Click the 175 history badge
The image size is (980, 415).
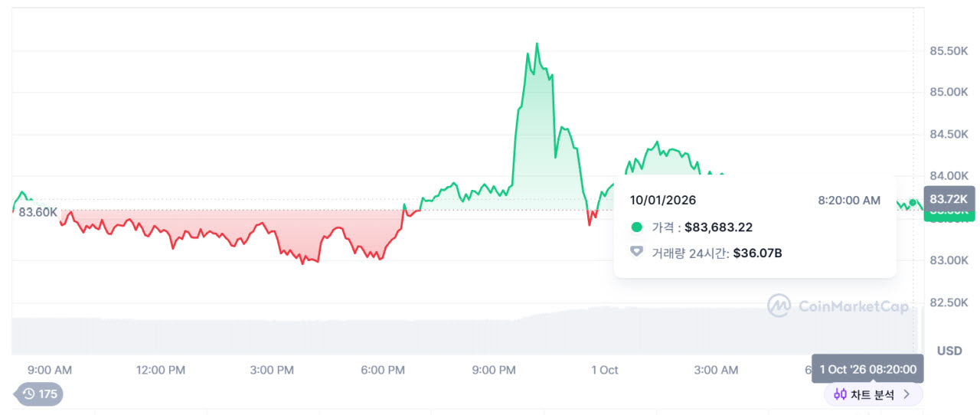pyautogui.click(x=39, y=394)
